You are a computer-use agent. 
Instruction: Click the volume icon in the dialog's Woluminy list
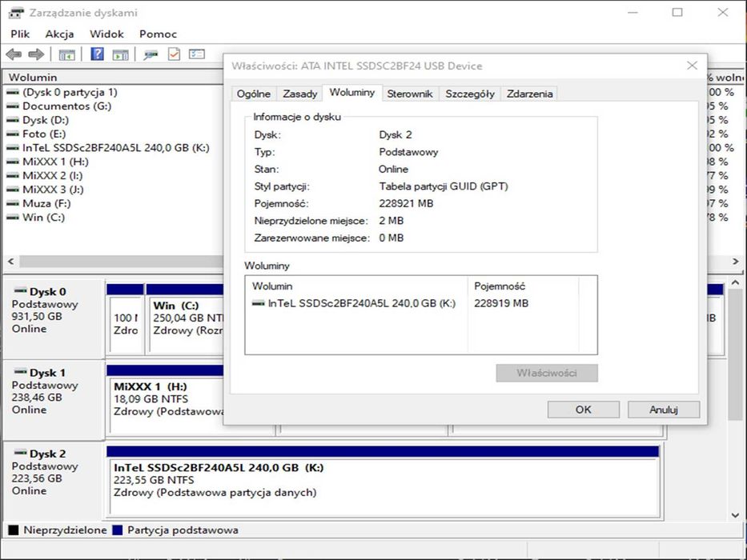(x=259, y=303)
